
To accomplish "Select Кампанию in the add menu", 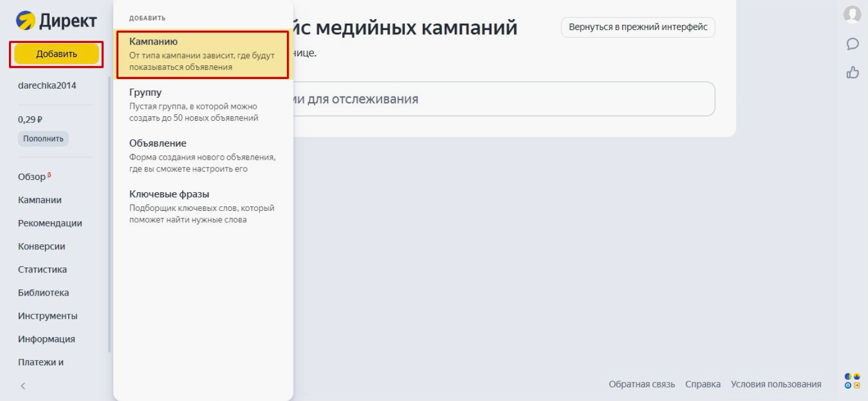I will pos(202,54).
